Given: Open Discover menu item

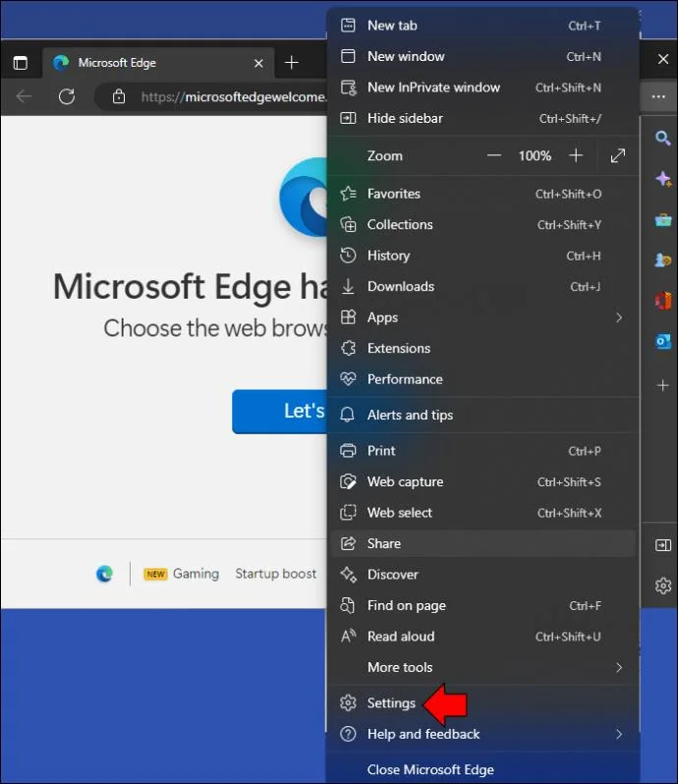Looking at the screenshot, I should coord(483,575).
